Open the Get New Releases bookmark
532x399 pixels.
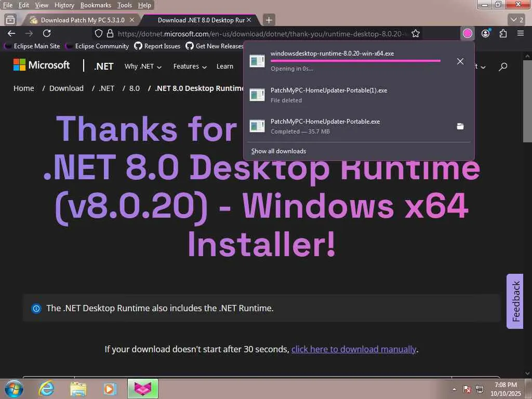tap(215, 46)
